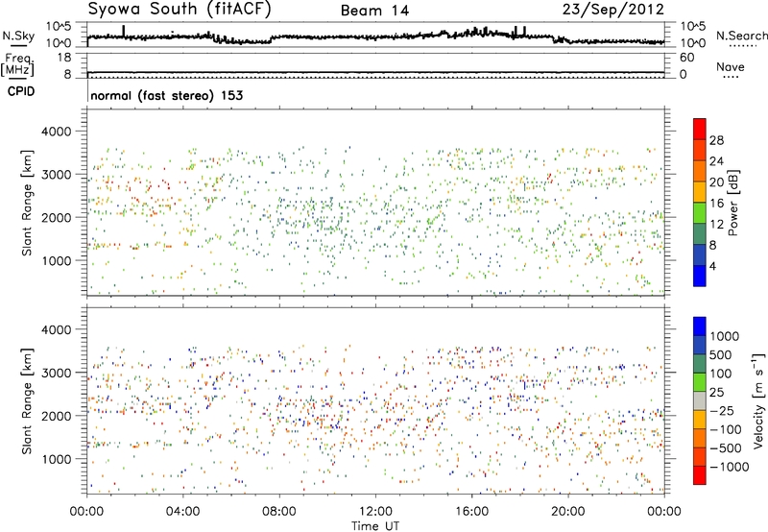Click the '1000' range tick of the Velocity panel

click(56, 460)
